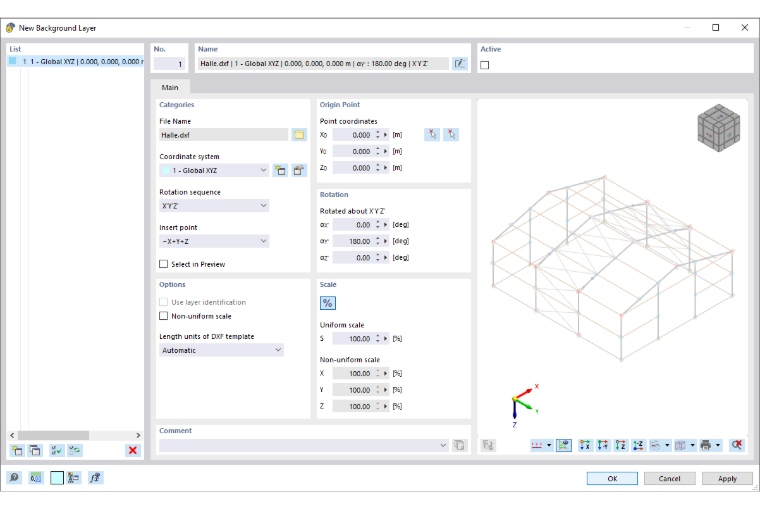Toggle isometric view icon in preview toolbar
Image resolution: width=760 pixels, height=509 pixels.
tap(564, 445)
